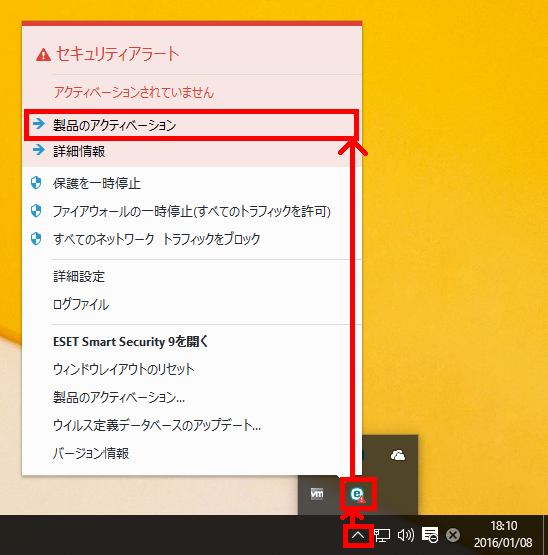The height and width of the screenshot is (555, 548).
Task: Click the ESET tray icon with warning badge
Action: click(358, 494)
